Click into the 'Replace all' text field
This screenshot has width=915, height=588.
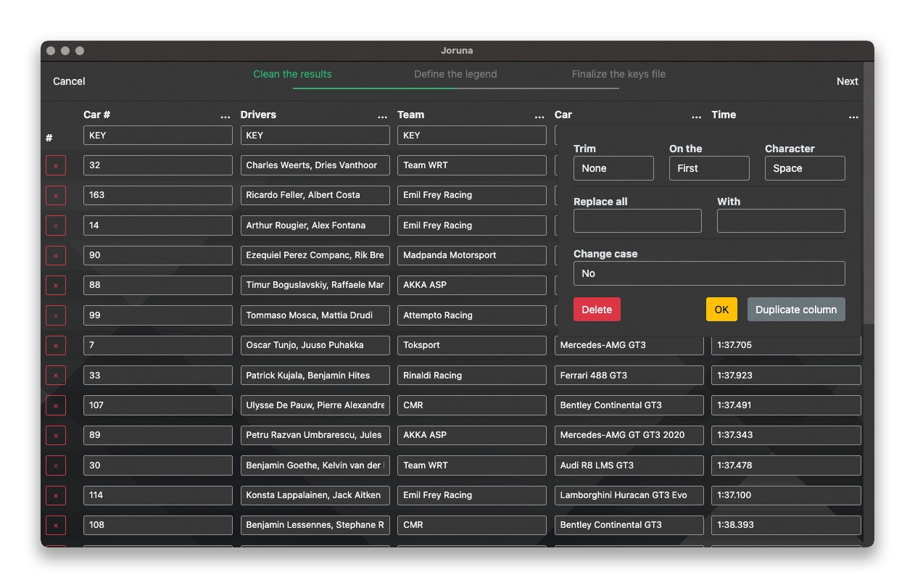tap(637, 221)
